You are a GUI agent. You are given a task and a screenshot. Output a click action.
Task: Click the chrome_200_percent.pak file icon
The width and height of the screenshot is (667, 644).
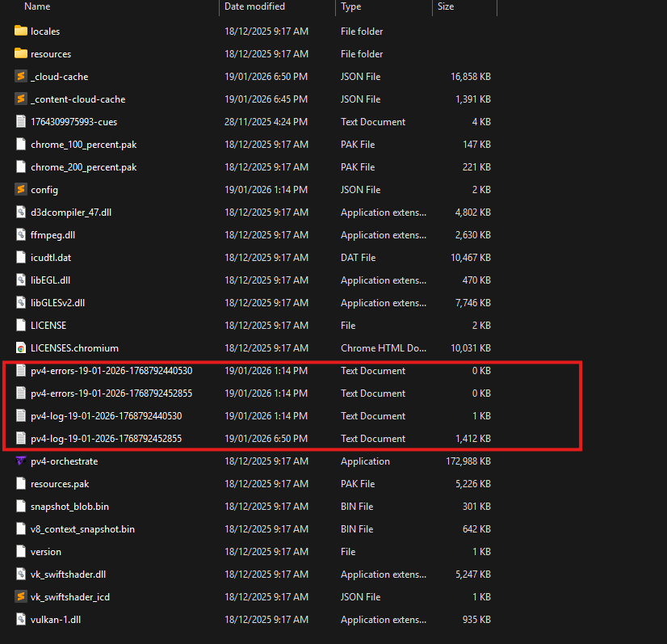(x=21, y=166)
